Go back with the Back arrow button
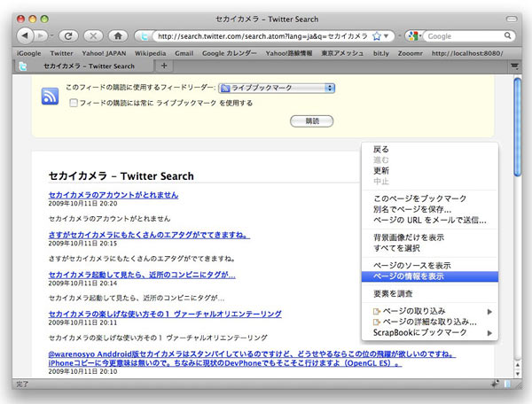Image resolution: width=532 pixels, height=404 pixels. coord(25,35)
